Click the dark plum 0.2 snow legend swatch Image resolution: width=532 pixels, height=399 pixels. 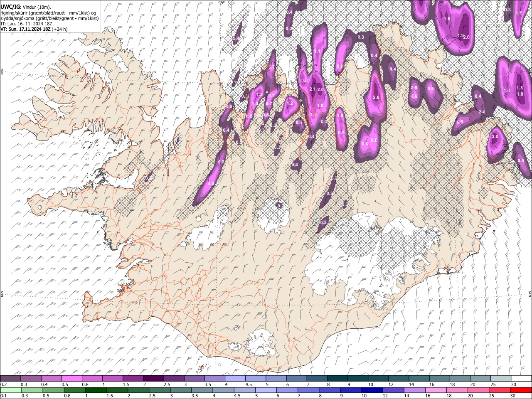(x=10, y=378)
